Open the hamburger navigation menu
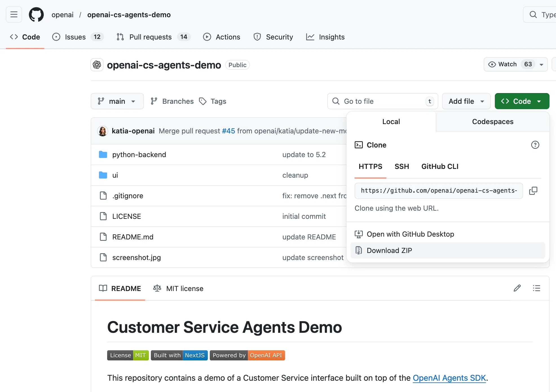 tap(14, 14)
